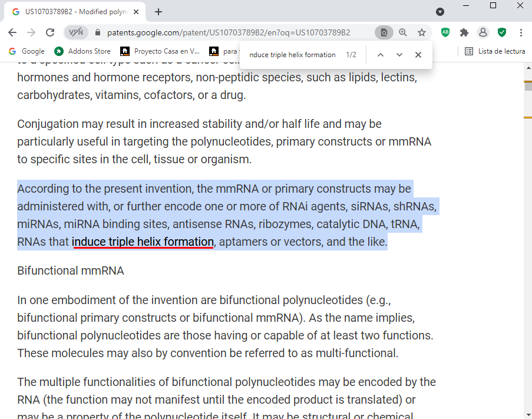Click the green shield extension icon

[x=502, y=32]
